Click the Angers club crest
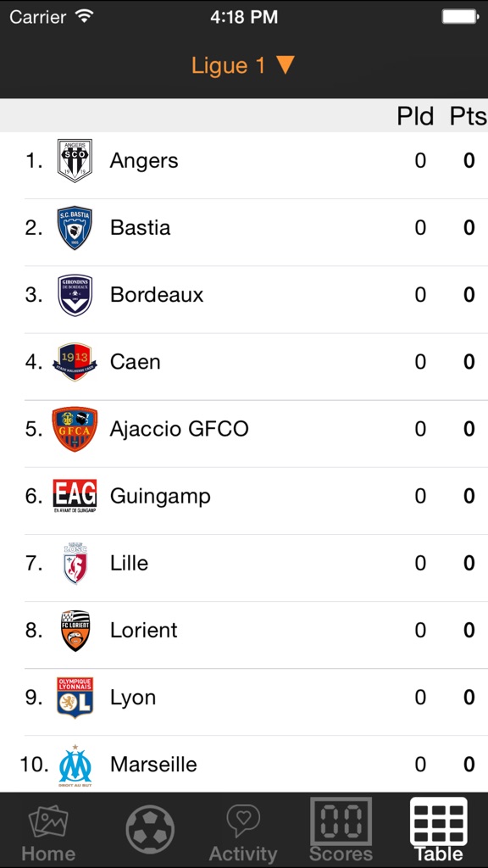 pos(74,159)
